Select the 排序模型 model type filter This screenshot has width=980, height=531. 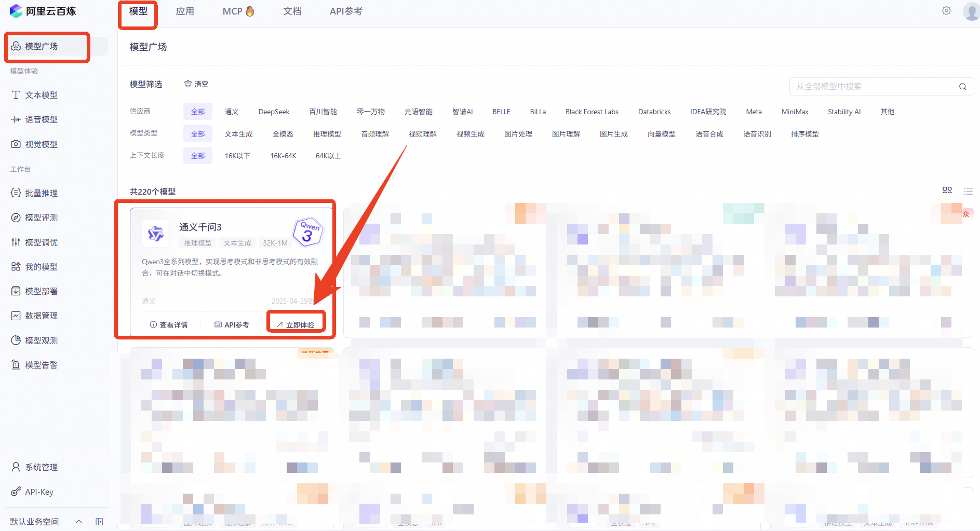[x=805, y=134]
